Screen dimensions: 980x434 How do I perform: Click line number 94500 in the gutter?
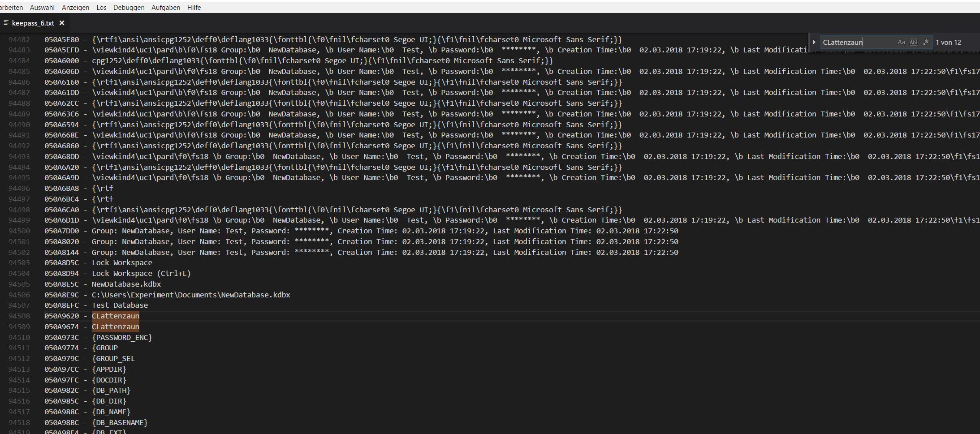[19, 231]
